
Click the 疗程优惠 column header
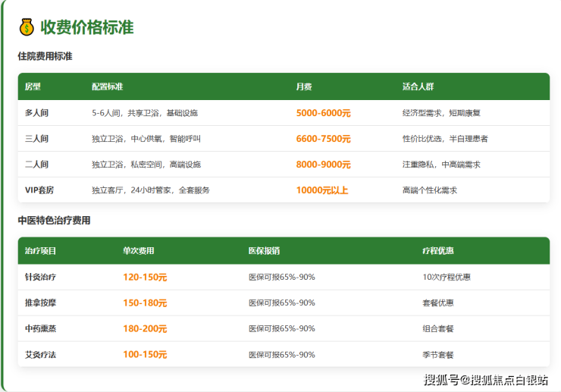point(437,251)
